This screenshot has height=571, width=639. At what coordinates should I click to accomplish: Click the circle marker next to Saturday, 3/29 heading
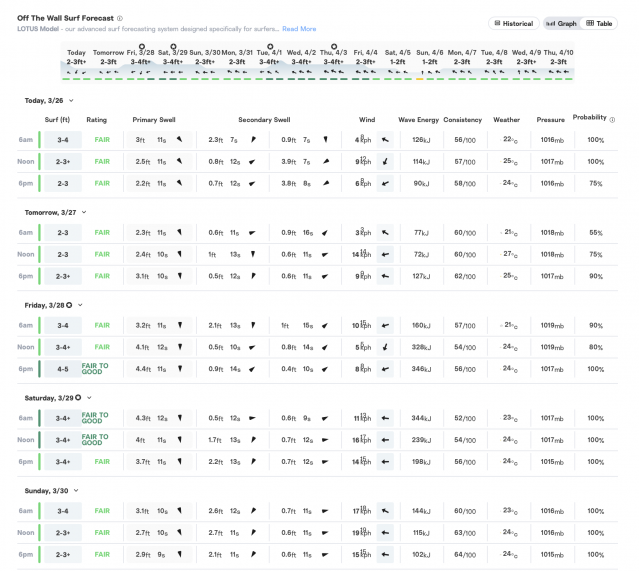(x=78, y=397)
